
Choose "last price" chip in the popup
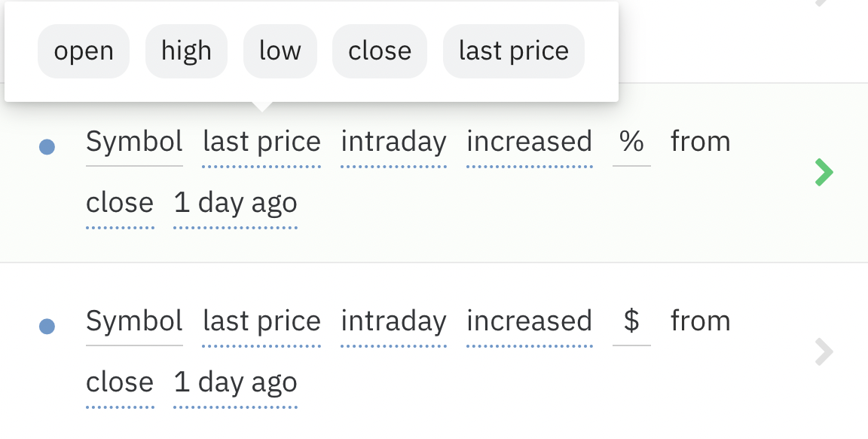point(514,51)
